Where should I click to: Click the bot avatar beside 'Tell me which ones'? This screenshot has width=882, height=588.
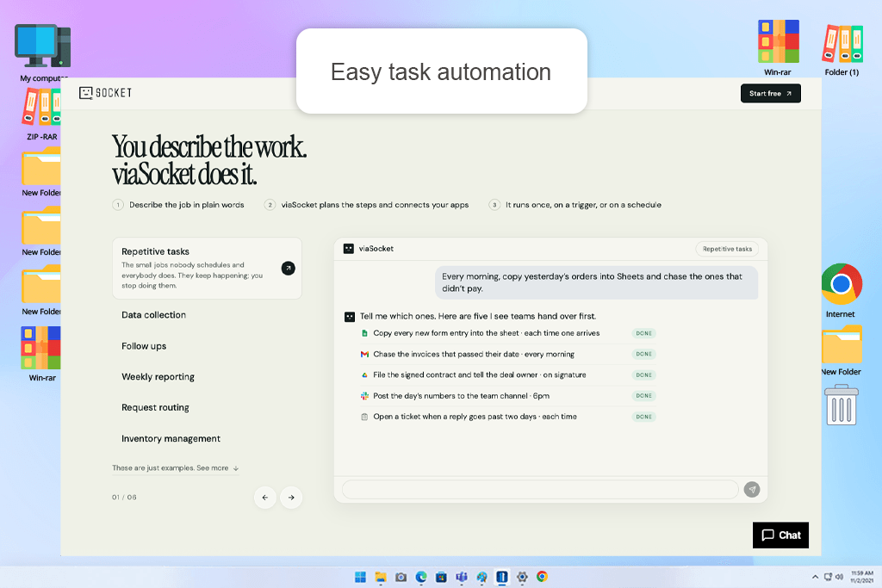click(350, 317)
